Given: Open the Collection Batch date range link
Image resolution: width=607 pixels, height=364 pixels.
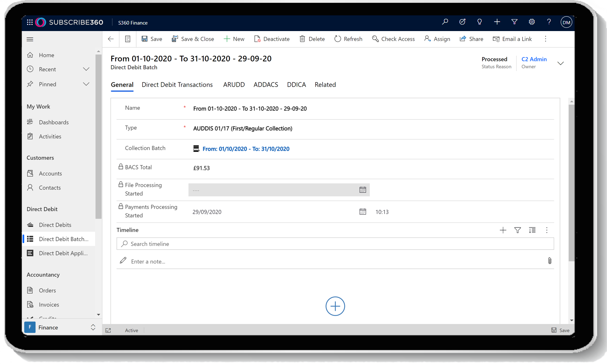Looking at the screenshot, I should coord(246,149).
